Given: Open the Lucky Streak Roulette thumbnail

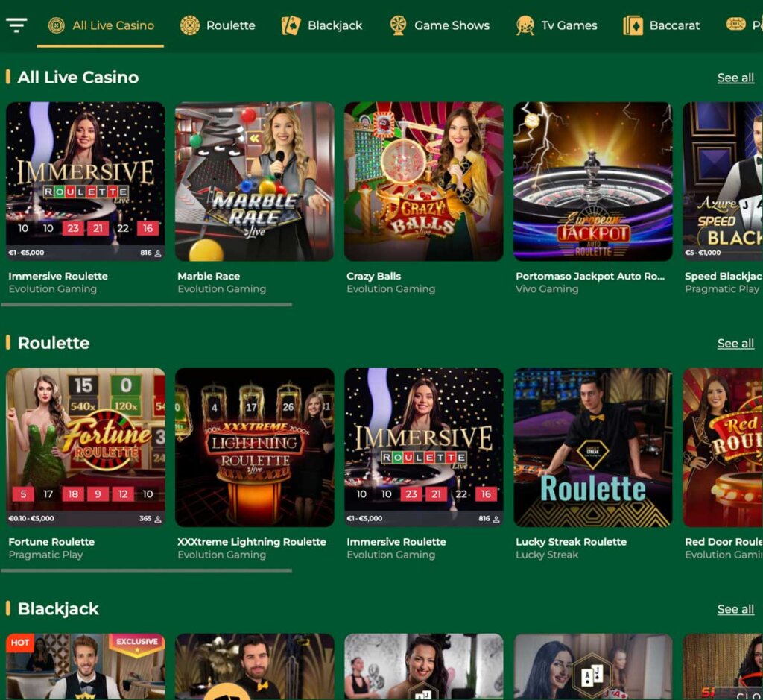Looking at the screenshot, I should tap(592, 447).
